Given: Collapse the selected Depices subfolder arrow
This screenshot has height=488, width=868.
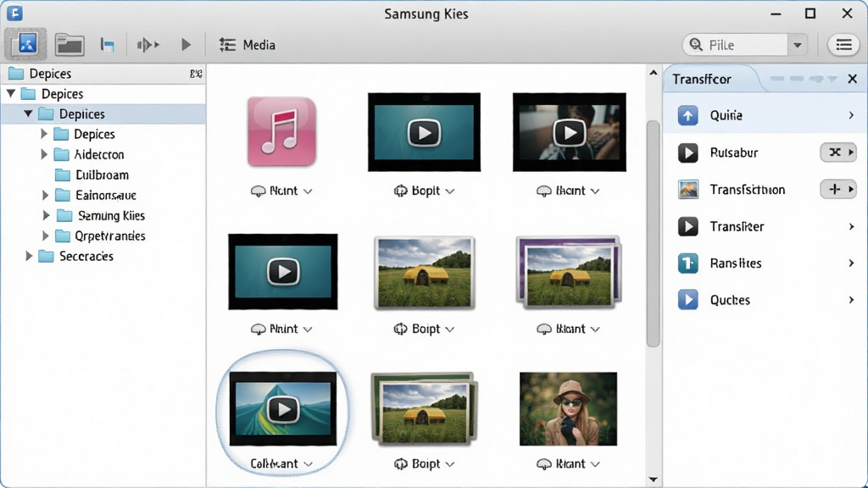Looking at the screenshot, I should 28,114.
